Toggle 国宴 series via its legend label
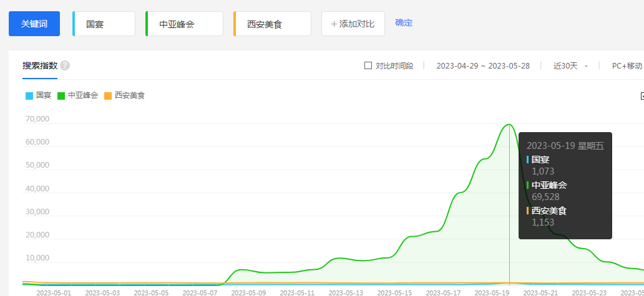The width and height of the screenshot is (644, 296). click(44, 96)
